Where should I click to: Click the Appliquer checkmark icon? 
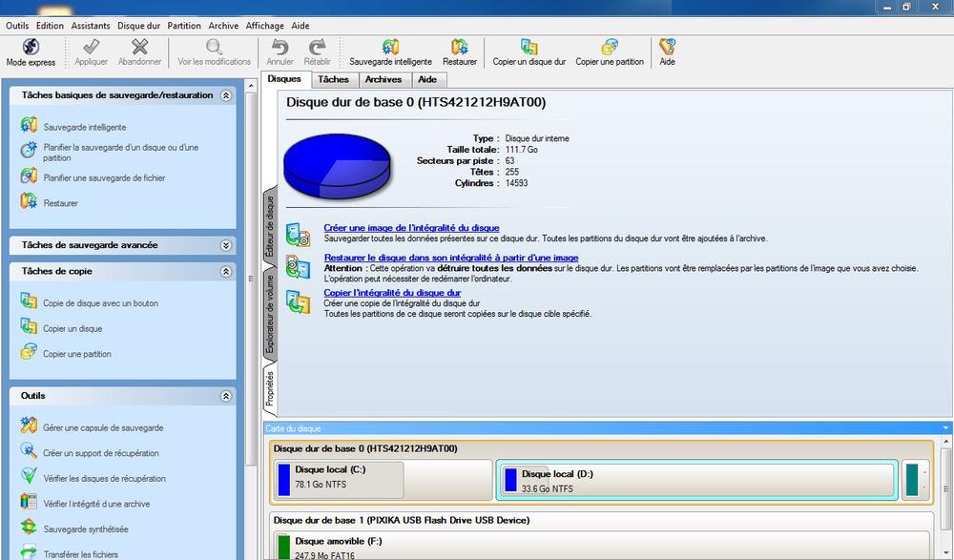[92, 46]
